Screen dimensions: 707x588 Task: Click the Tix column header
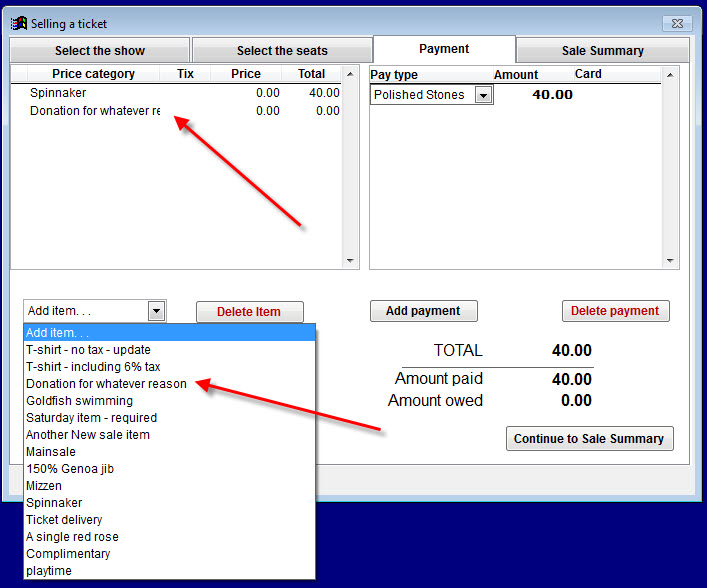tap(185, 74)
